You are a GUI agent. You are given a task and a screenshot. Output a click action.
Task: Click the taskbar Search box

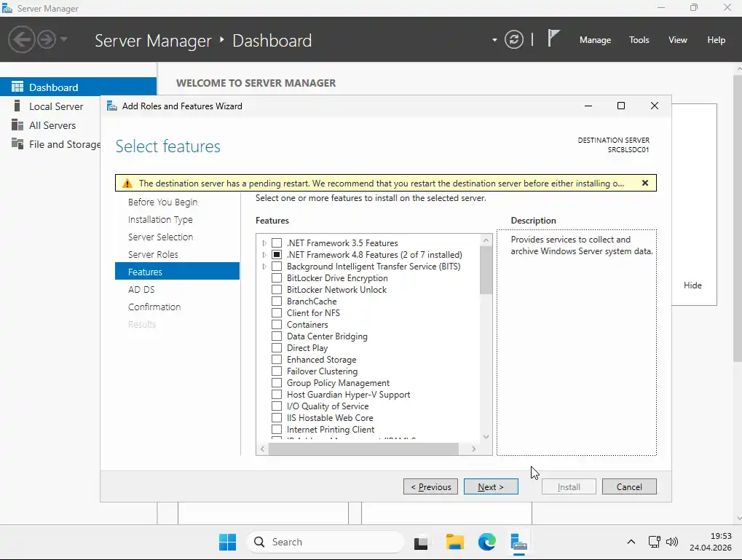click(x=325, y=542)
